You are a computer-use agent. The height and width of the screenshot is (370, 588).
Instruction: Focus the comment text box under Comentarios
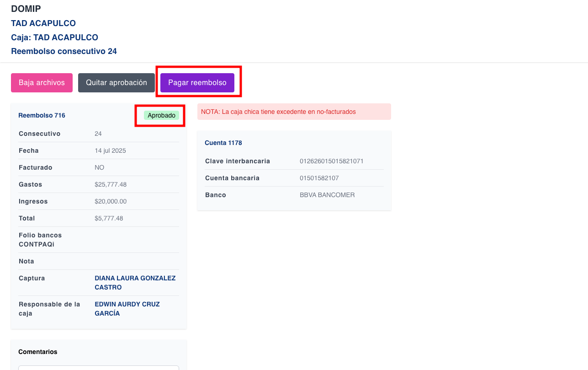(x=98, y=367)
